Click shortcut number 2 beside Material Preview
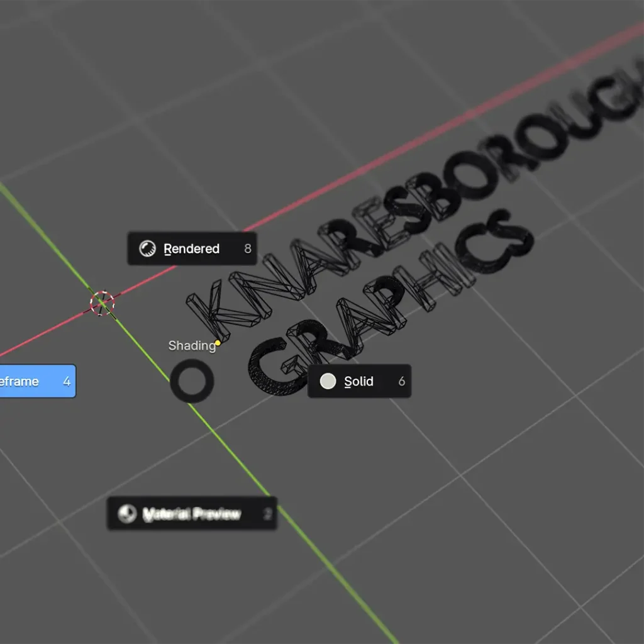The height and width of the screenshot is (644, 644). point(267,514)
